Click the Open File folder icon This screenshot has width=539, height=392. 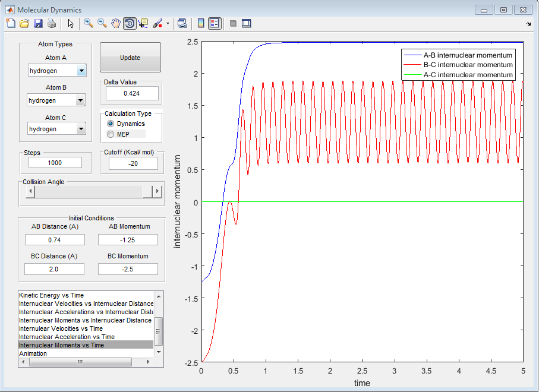24,23
